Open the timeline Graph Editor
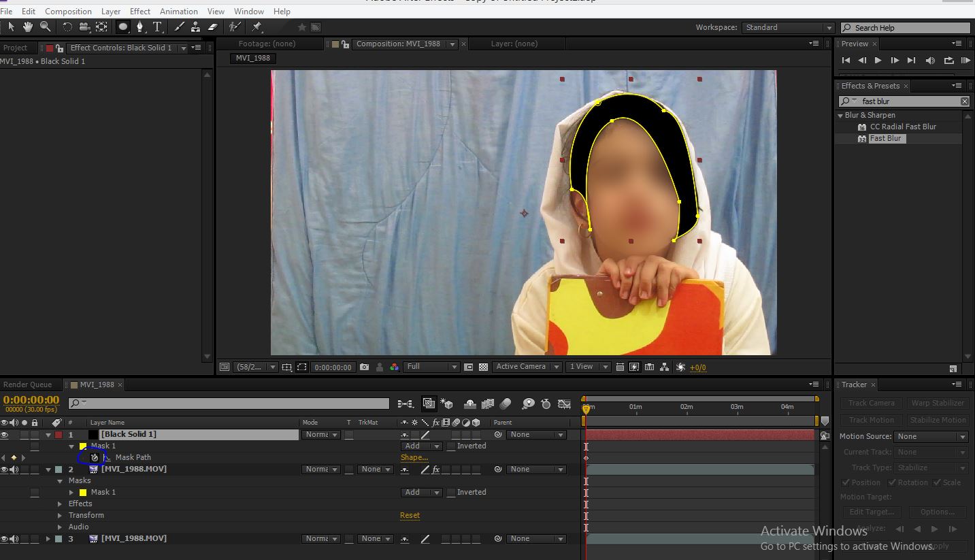Image resolution: width=975 pixels, height=560 pixels. 564,403
